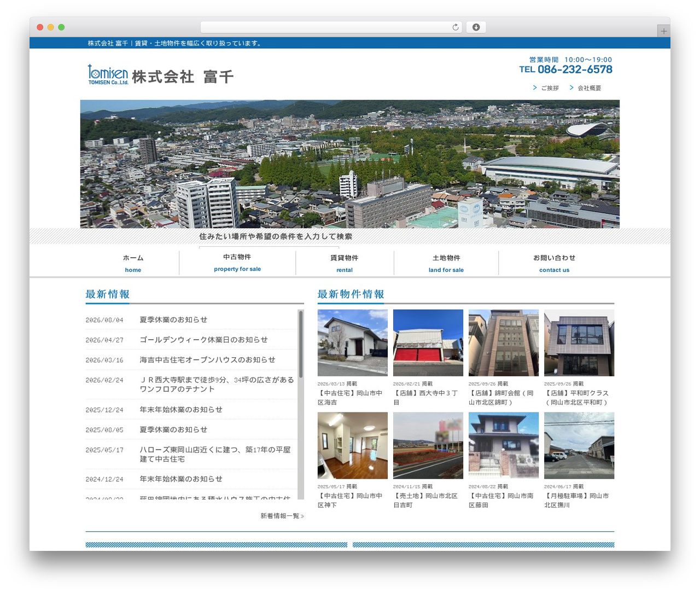Open the 2025/12/24 年末年始休業のお知らせ item
Viewport: 700px width, 593px height.
(x=181, y=410)
